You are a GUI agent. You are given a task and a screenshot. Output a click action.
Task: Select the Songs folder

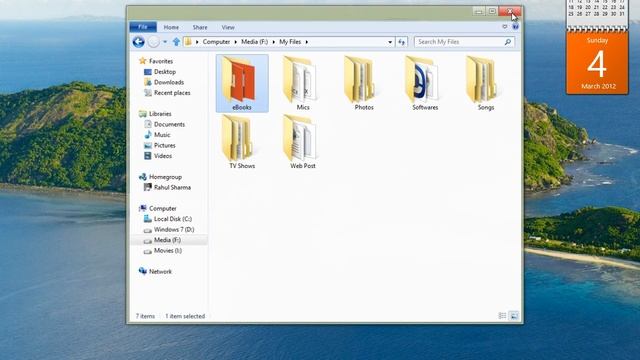point(486,83)
